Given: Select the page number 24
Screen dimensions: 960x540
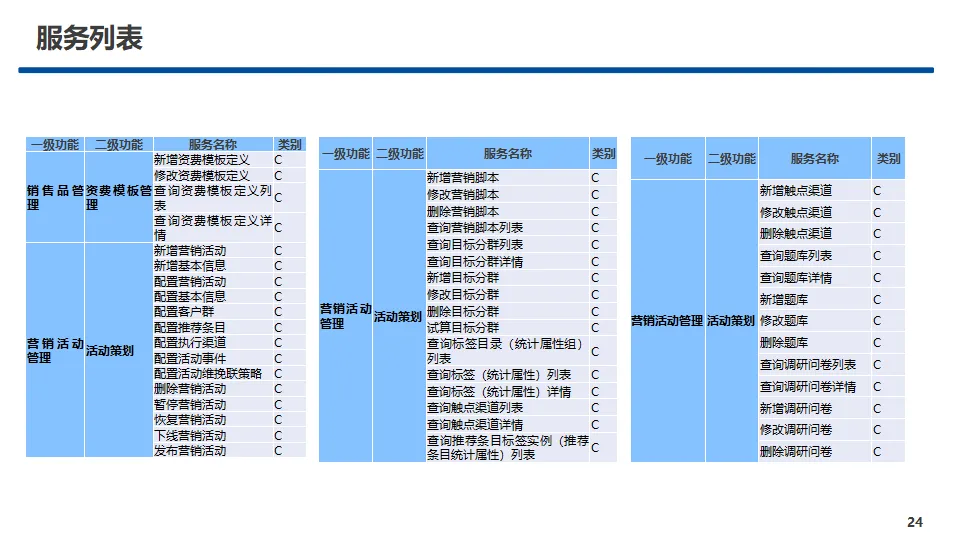Looking at the screenshot, I should pos(915,522).
